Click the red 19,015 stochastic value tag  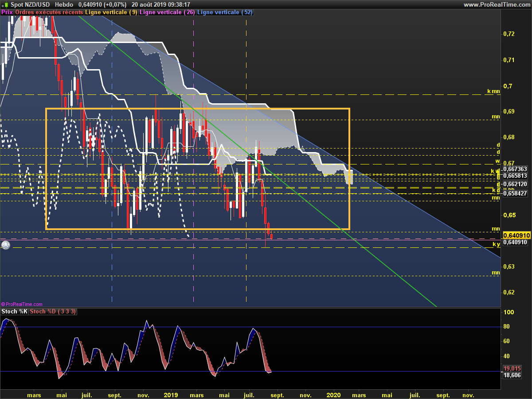(512, 368)
